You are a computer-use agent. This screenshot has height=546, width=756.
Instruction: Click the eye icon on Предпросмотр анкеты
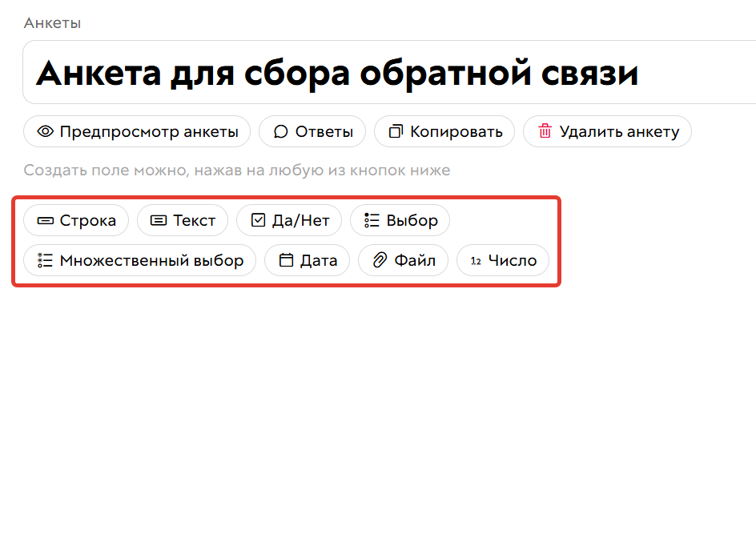click(x=46, y=131)
